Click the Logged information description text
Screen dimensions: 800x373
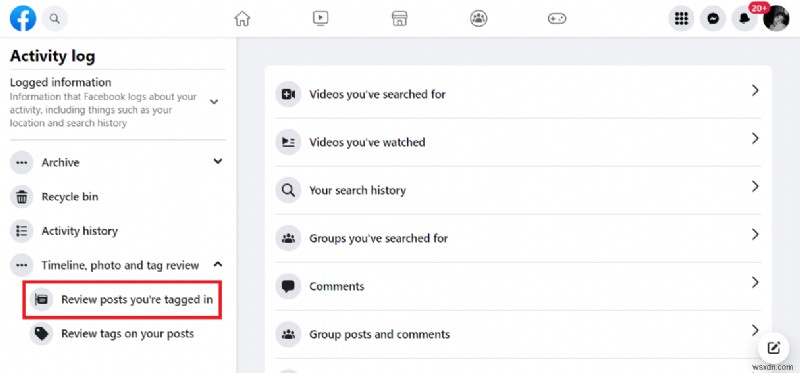tap(103, 110)
